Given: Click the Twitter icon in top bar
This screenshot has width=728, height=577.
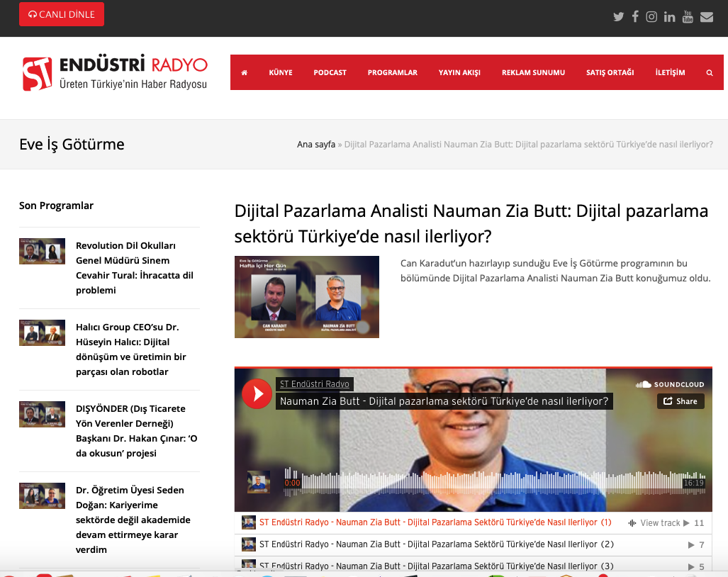Looking at the screenshot, I should (618, 17).
